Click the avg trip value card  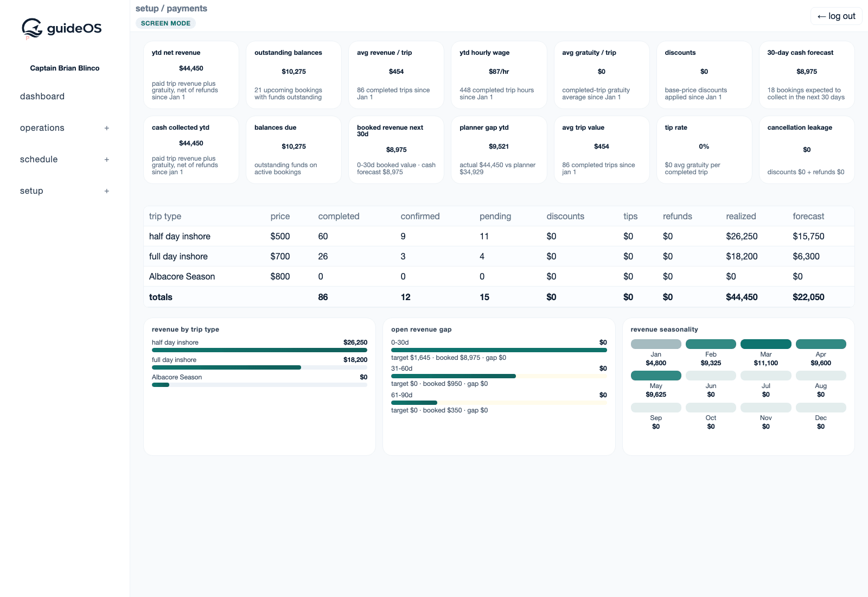[x=601, y=150]
